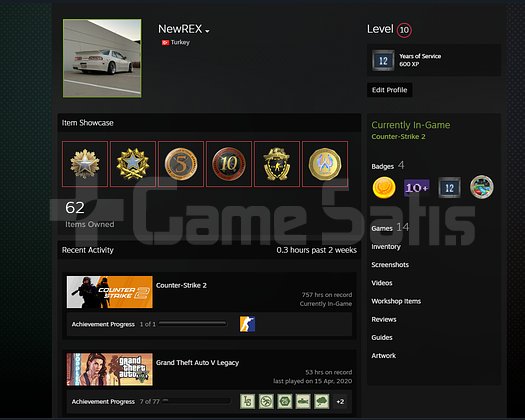Select the gold round coin showcase item
Image resolution: width=525 pixels, height=420 pixels.
coord(325,164)
